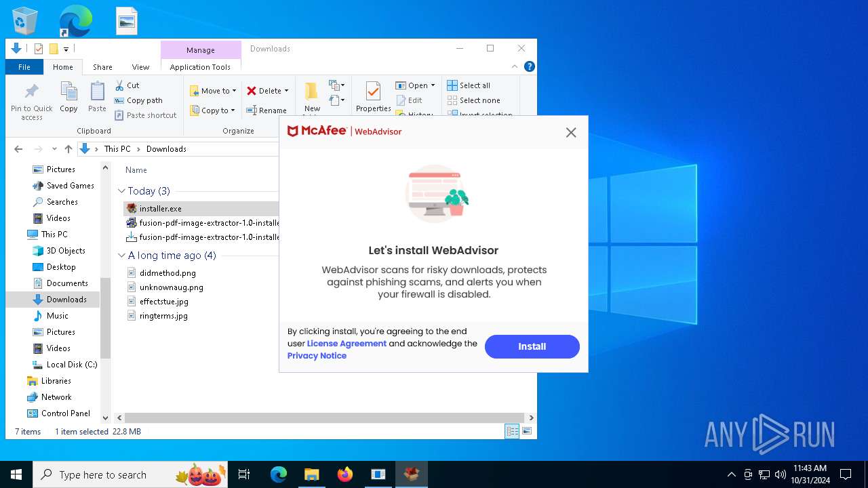The height and width of the screenshot is (488, 868).
Task: Click Select all in ribbon
Action: tap(469, 85)
